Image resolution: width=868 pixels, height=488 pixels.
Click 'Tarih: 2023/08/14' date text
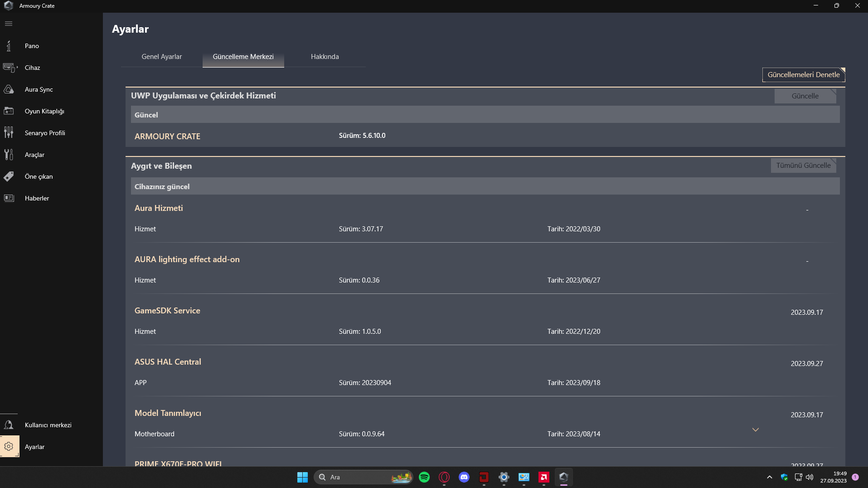click(574, 434)
